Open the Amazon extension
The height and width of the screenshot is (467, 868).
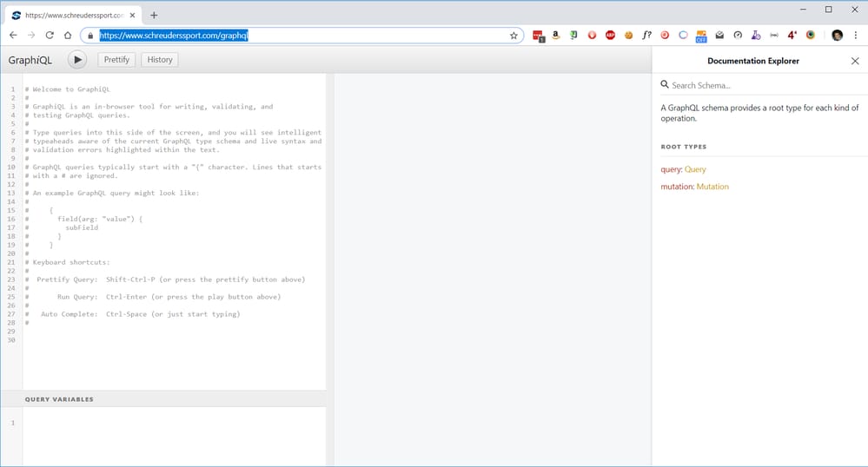pos(556,36)
